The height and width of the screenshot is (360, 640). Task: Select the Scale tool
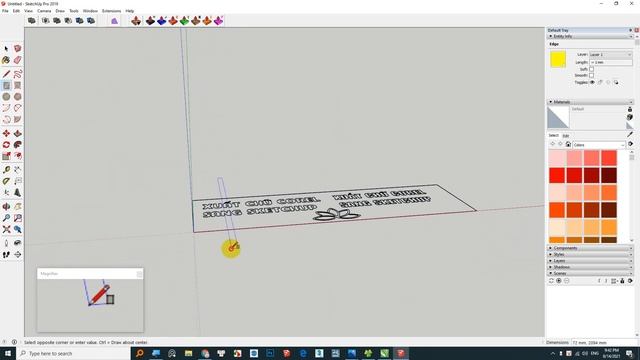pos(6,156)
